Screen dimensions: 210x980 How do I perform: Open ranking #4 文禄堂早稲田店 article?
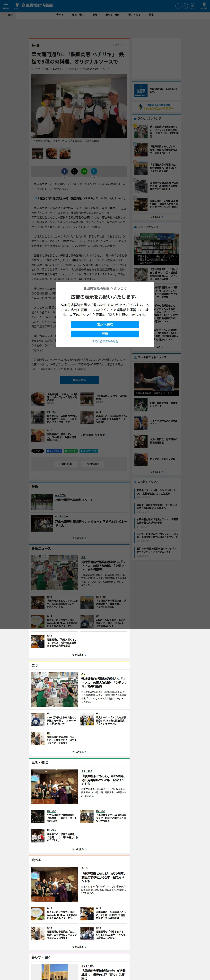pyautogui.click(x=157, y=186)
